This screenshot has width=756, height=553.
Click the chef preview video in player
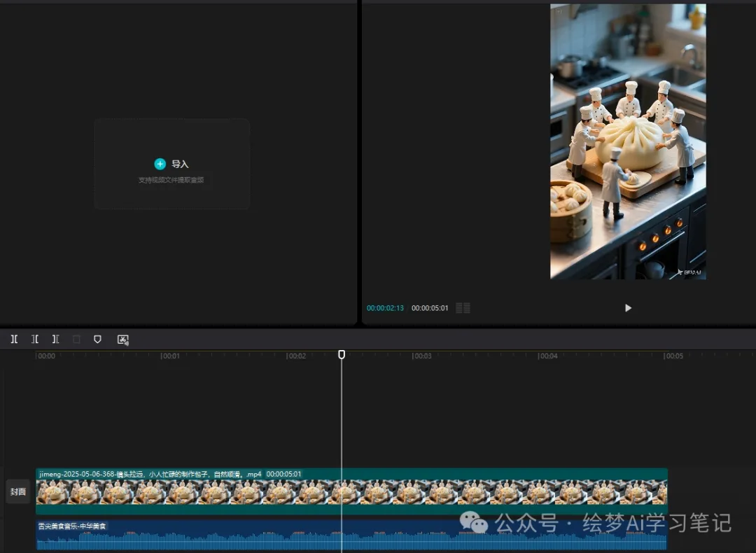[628, 141]
